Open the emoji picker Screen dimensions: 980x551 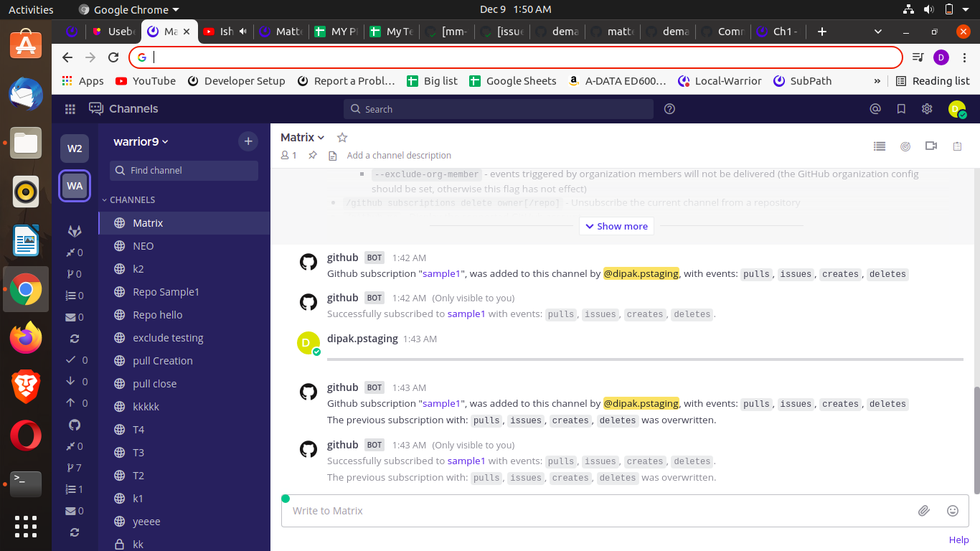[x=953, y=510]
